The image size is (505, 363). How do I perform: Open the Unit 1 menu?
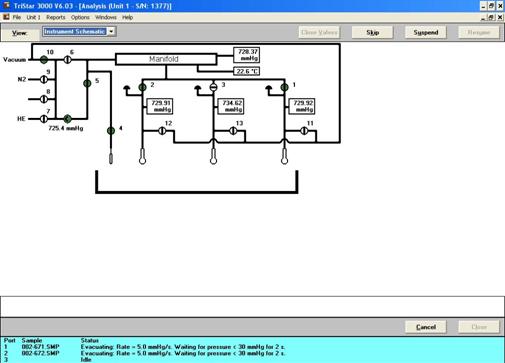coord(33,17)
